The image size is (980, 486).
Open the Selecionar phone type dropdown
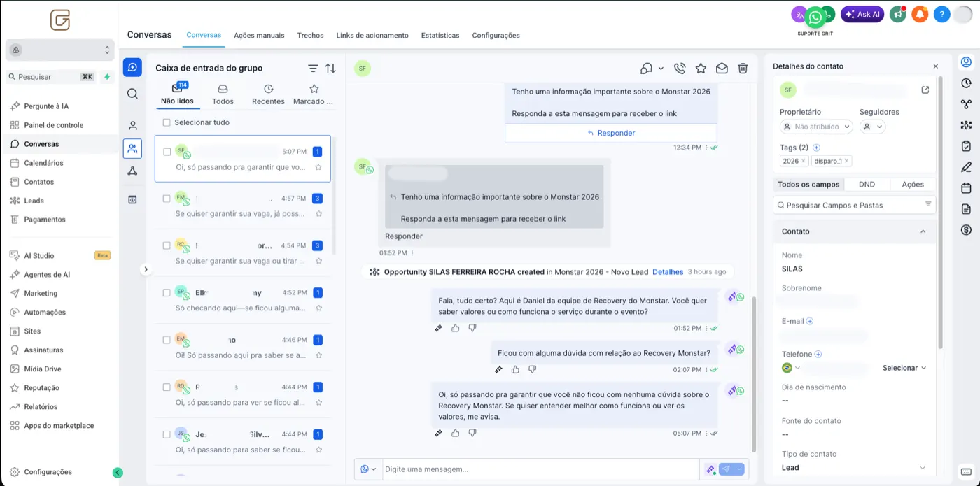(x=904, y=368)
